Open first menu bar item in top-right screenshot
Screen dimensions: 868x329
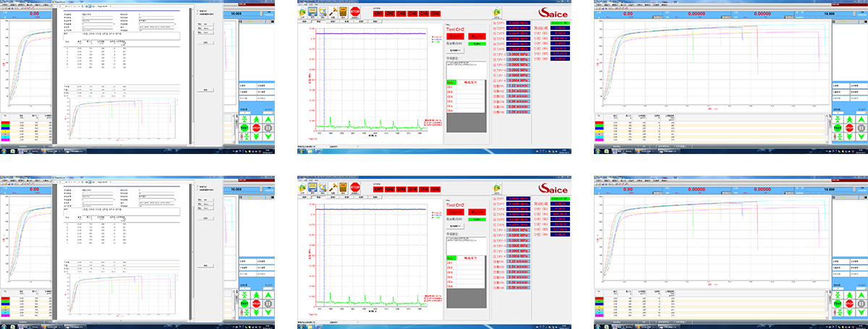point(597,6)
